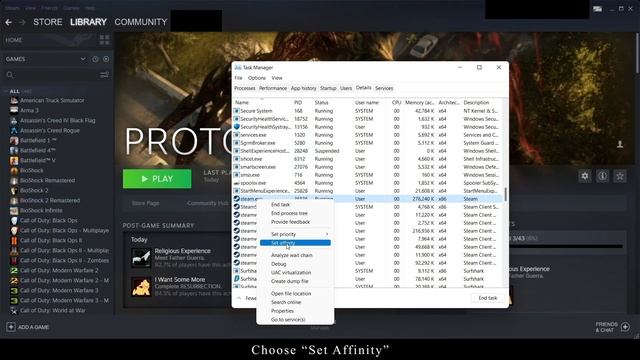Open recent activity clock icon in Games filter

pos(95,59)
